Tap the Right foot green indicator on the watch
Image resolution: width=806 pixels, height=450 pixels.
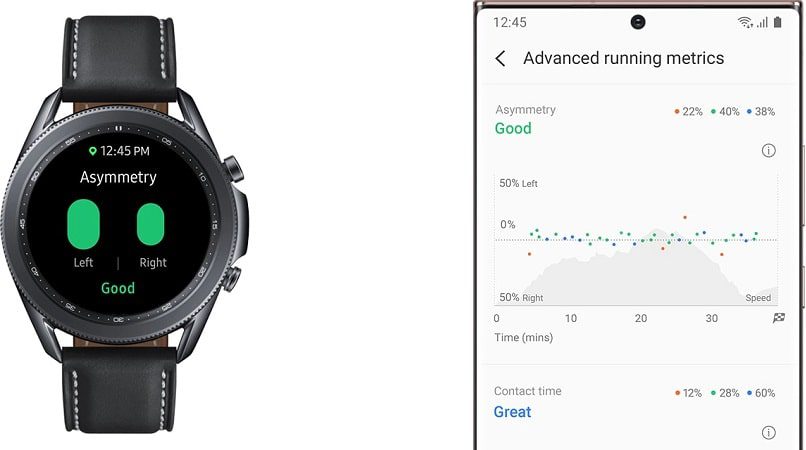[x=151, y=224]
